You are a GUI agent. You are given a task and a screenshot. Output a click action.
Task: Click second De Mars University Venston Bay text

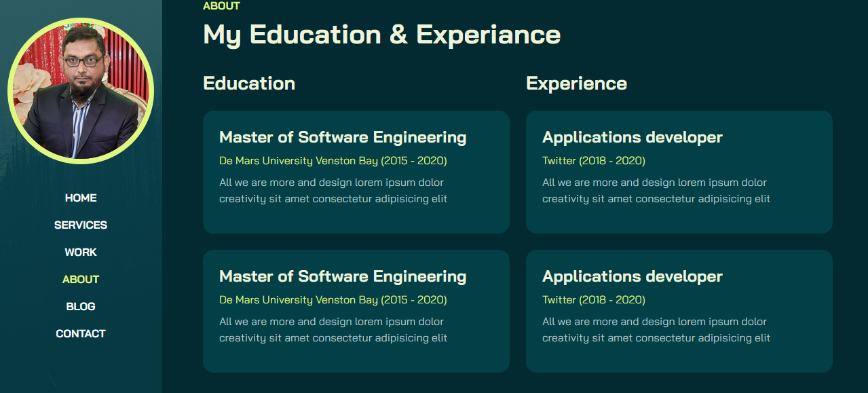tap(333, 300)
